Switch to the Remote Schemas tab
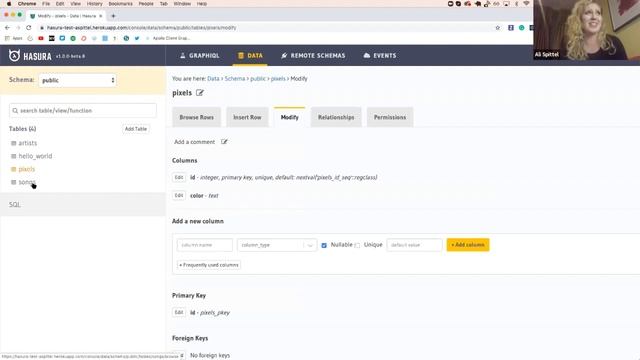Viewport: 640px width, 360px height. [x=313, y=56]
